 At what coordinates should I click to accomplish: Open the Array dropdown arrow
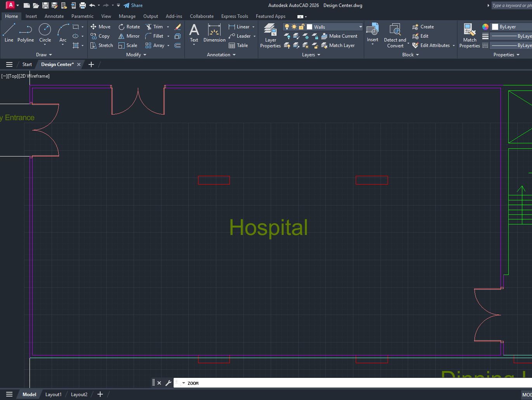168,45
